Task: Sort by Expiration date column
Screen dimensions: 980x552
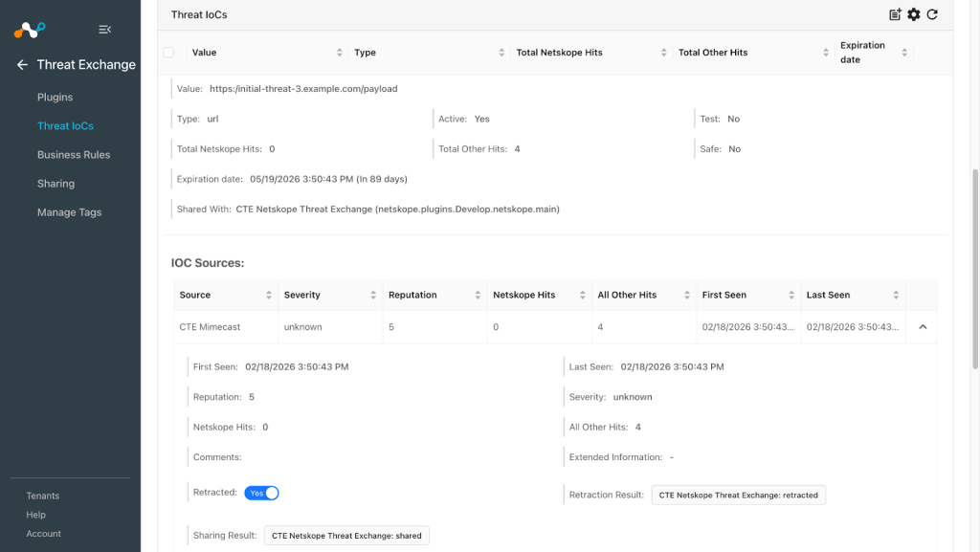Action: coord(904,53)
